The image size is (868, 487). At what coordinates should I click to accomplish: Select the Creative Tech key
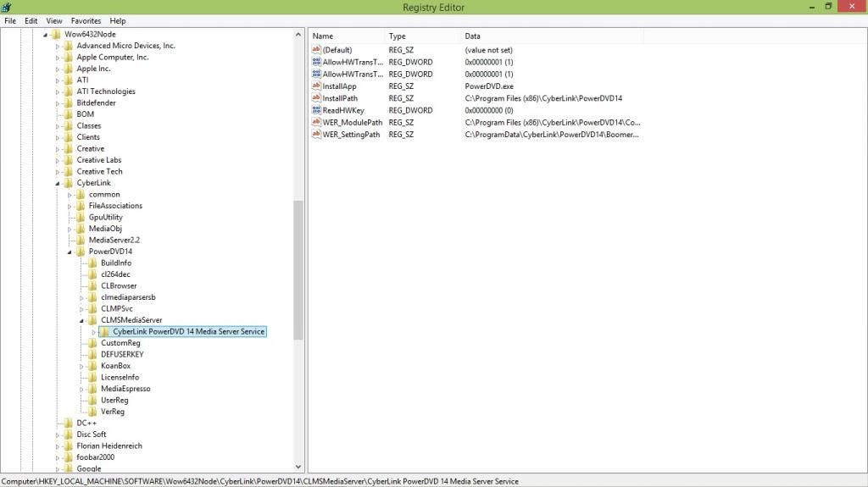pyautogui.click(x=100, y=172)
